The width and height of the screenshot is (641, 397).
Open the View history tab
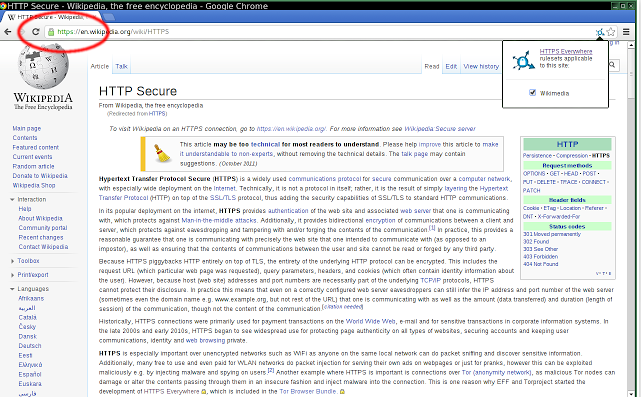pos(481,66)
